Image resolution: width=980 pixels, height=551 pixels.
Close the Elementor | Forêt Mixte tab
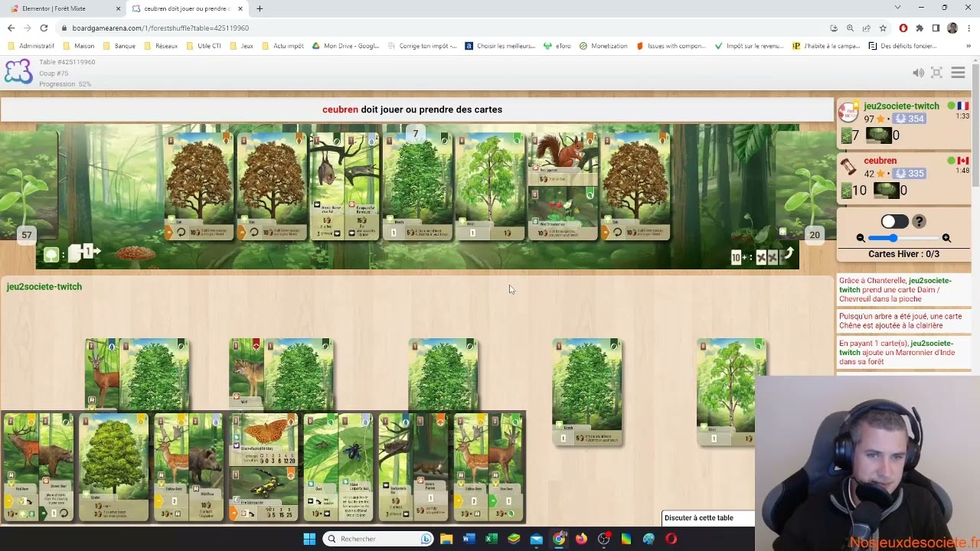click(x=118, y=8)
